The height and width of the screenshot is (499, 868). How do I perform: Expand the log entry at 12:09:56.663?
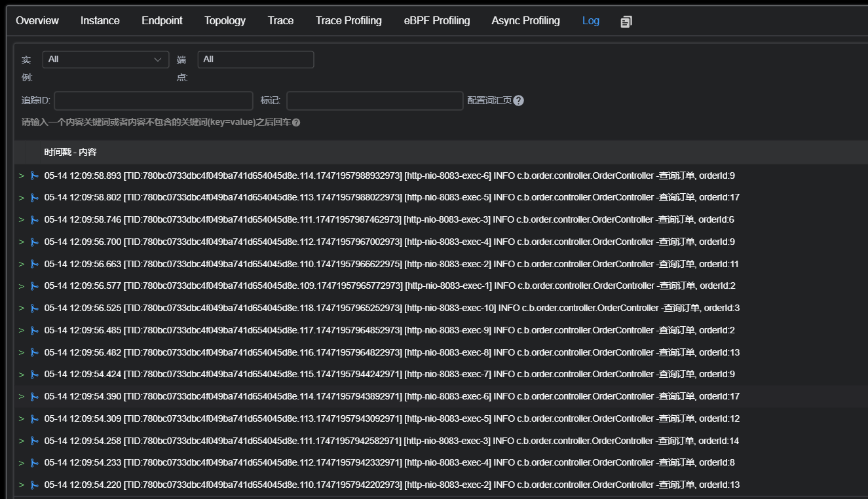pyautogui.click(x=22, y=264)
